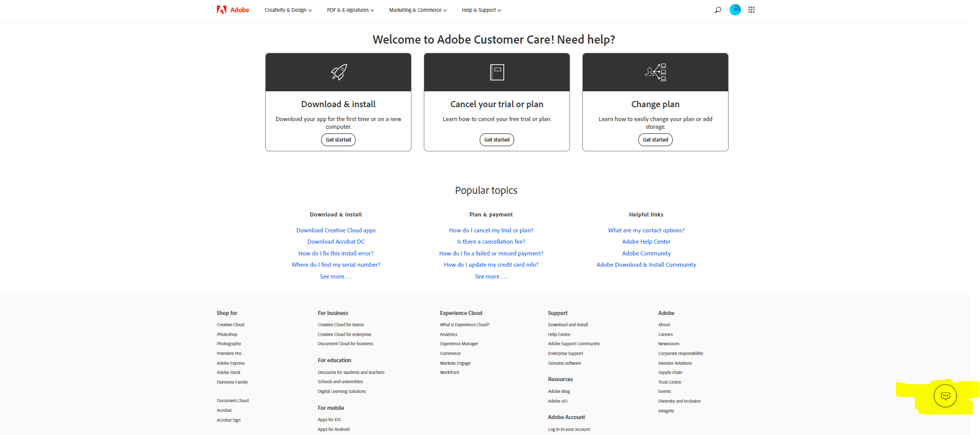Open Adobe Express footer link
Image resolution: width=980 pixels, height=435 pixels.
(231, 363)
